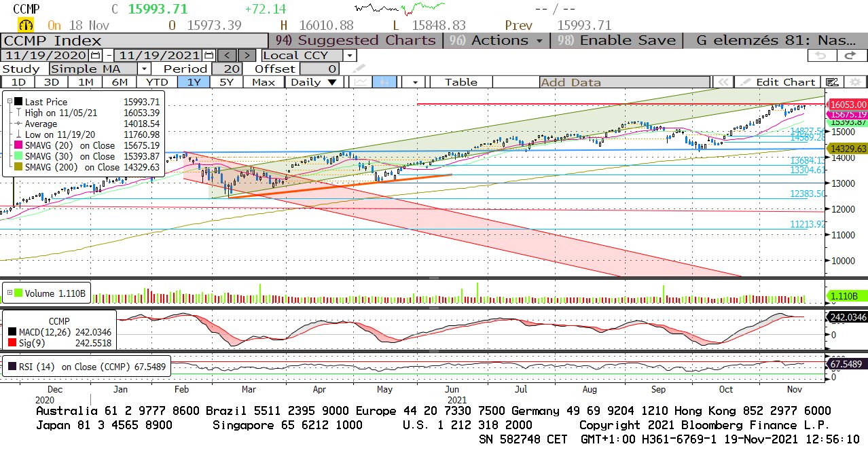The width and height of the screenshot is (868, 455).
Task: Click the Add Data input field
Action: click(x=625, y=82)
